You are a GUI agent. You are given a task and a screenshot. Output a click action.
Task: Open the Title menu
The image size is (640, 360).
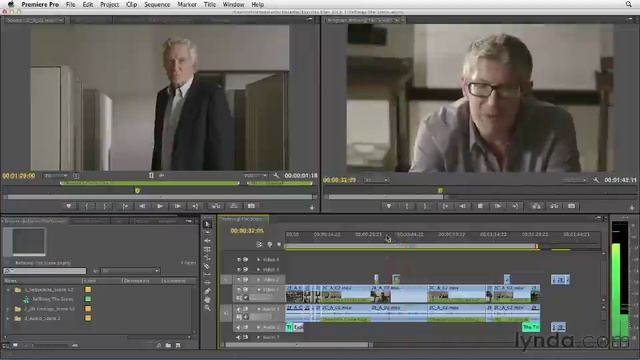pos(210,4)
